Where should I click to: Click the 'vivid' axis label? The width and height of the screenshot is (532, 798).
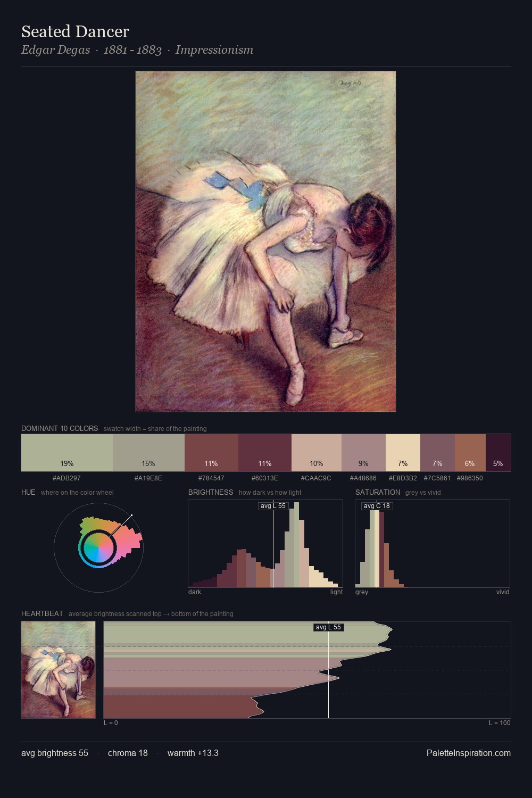tap(503, 592)
